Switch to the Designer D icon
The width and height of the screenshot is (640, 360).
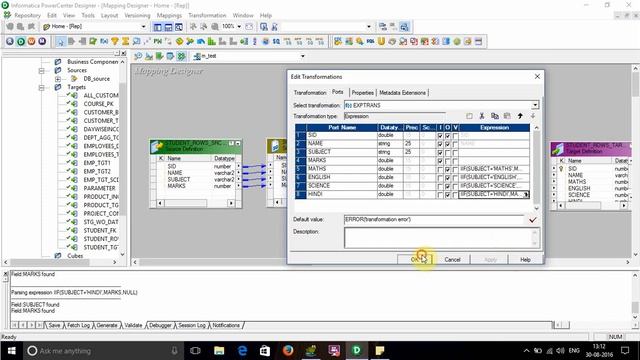click(x=20, y=41)
